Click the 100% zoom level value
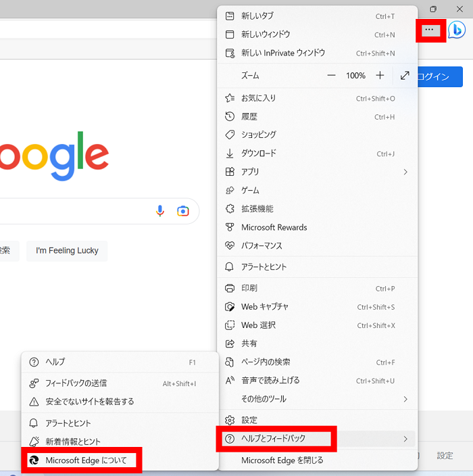The width and height of the screenshot is (473, 476). [x=355, y=75]
